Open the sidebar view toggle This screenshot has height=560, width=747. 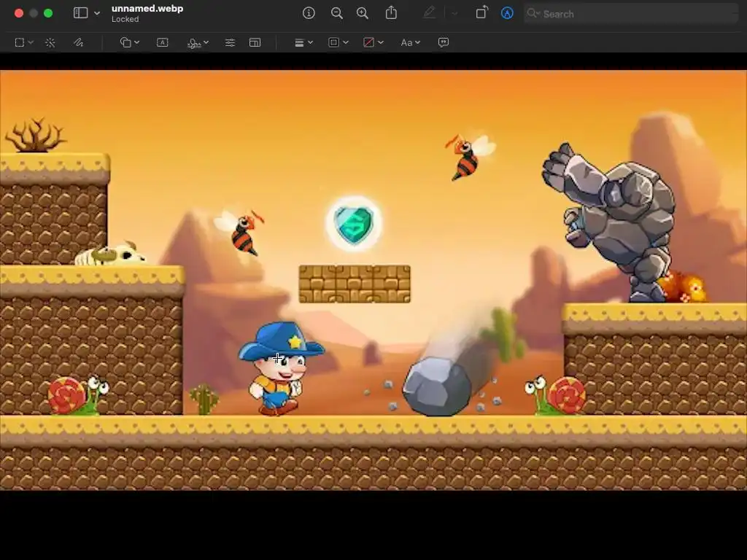click(x=80, y=13)
